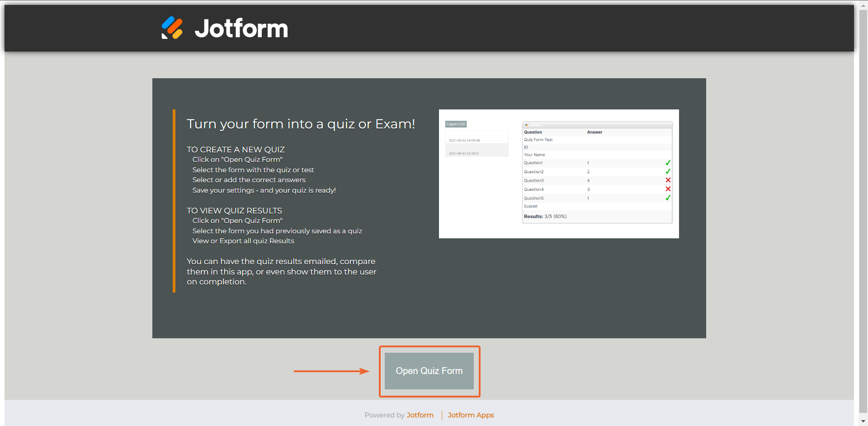
Task: Open the quiz form with the button
Action: click(x=429, y=371)
